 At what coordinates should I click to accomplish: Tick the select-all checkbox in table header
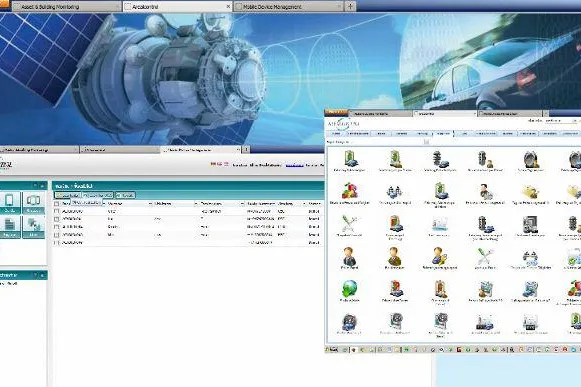pyautogui.click(x=57, y=204)
